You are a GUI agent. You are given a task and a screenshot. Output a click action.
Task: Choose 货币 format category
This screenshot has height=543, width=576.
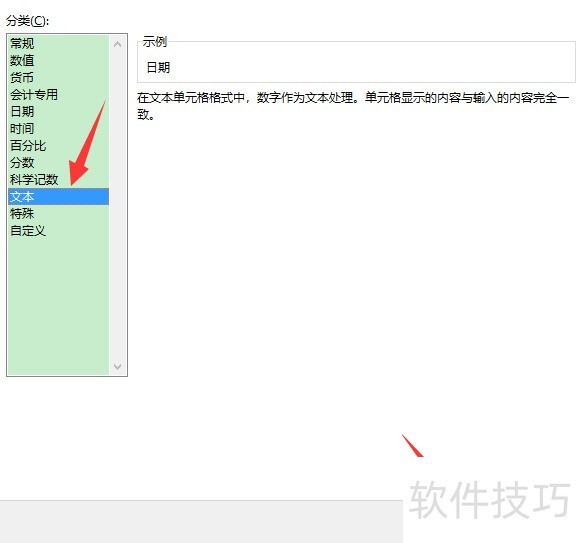(x=58, y=77)
